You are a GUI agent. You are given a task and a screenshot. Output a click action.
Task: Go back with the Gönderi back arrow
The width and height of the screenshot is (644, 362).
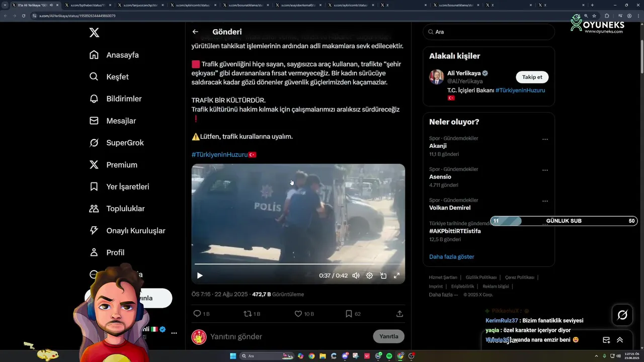pos(195,32)
